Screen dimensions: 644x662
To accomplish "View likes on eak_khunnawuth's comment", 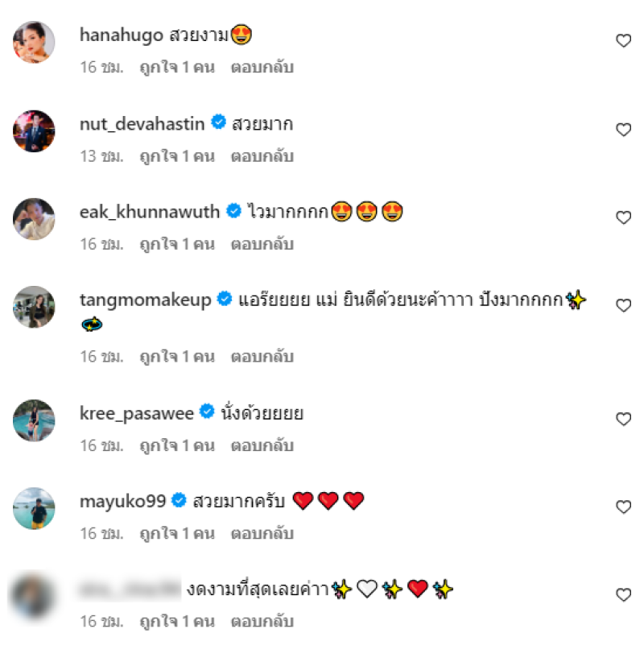I will tap(177, 244).
